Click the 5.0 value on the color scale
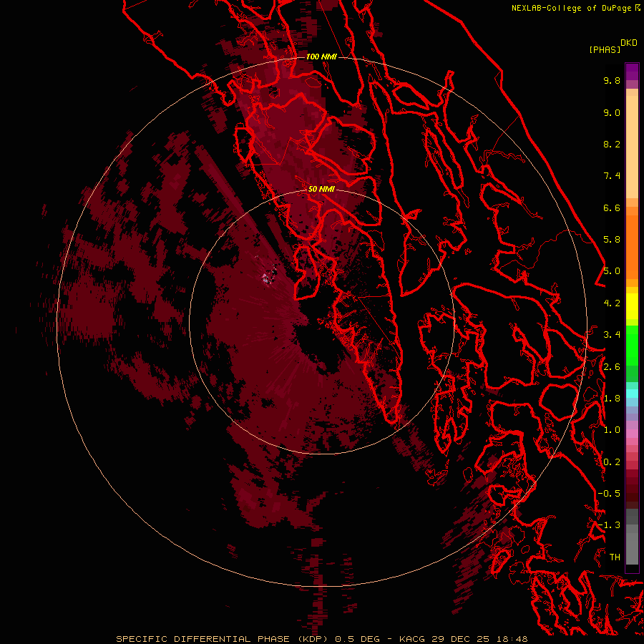The image size is (644, 644). [612, 271]
